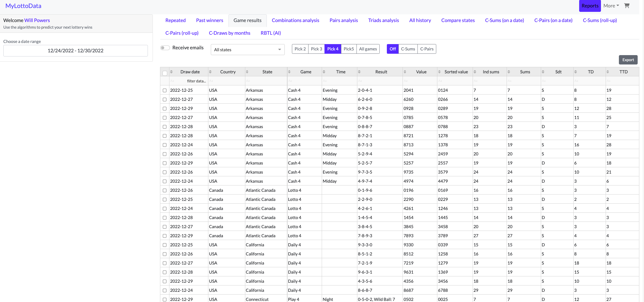Screen dimensions: 644x302
Task: Sort by Draw date column arrows
Action: [171, 72]
